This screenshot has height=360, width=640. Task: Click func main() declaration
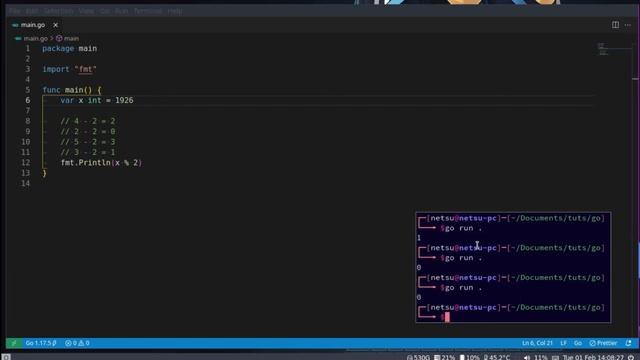click(72, 90)
